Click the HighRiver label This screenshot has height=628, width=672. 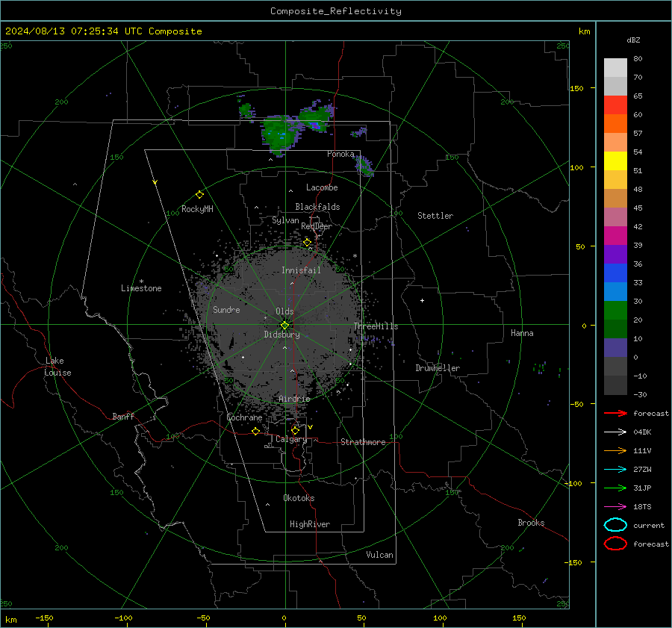point(310,524)
